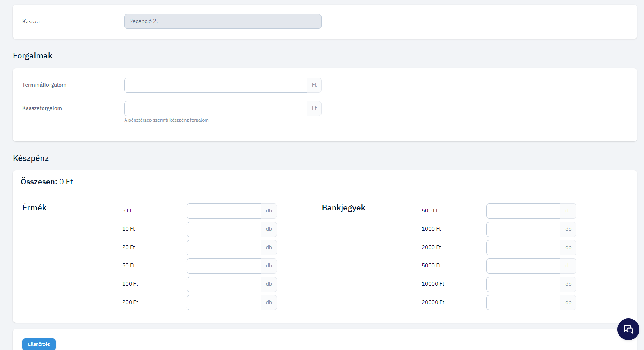The image size is (644, 350).
Task: Click the 500 Ft denomination label
Action: point(430,210)
